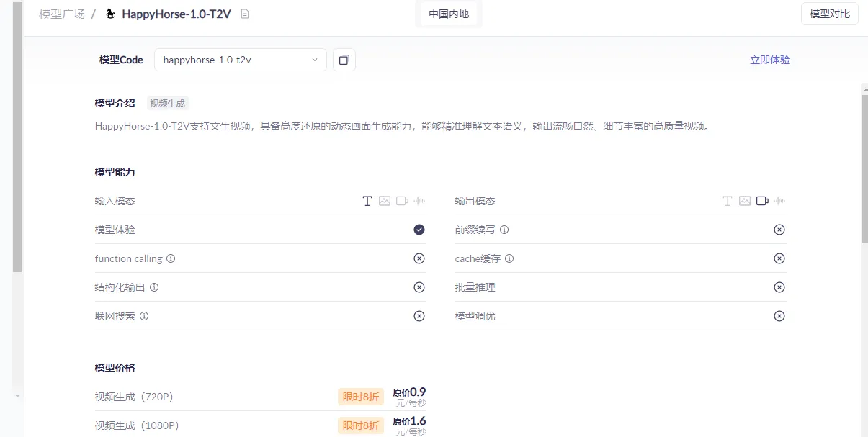Click the image icon in 输出模态 row

click(x=745, y=201)
